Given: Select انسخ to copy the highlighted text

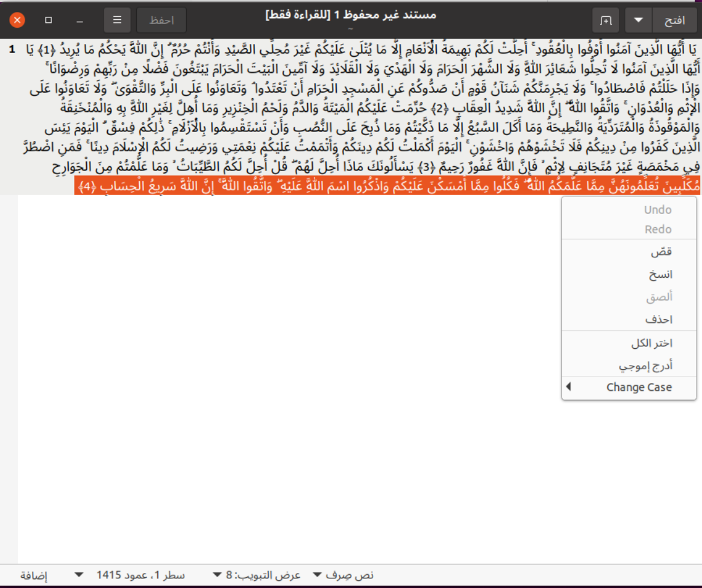Looking at the screenshot, I should click(x=628, y=274).
